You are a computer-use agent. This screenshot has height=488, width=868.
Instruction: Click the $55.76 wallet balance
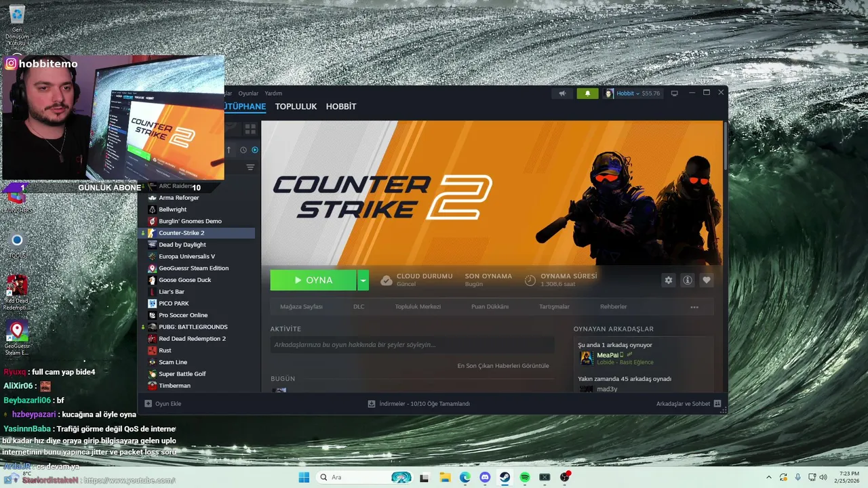point(651,94)
